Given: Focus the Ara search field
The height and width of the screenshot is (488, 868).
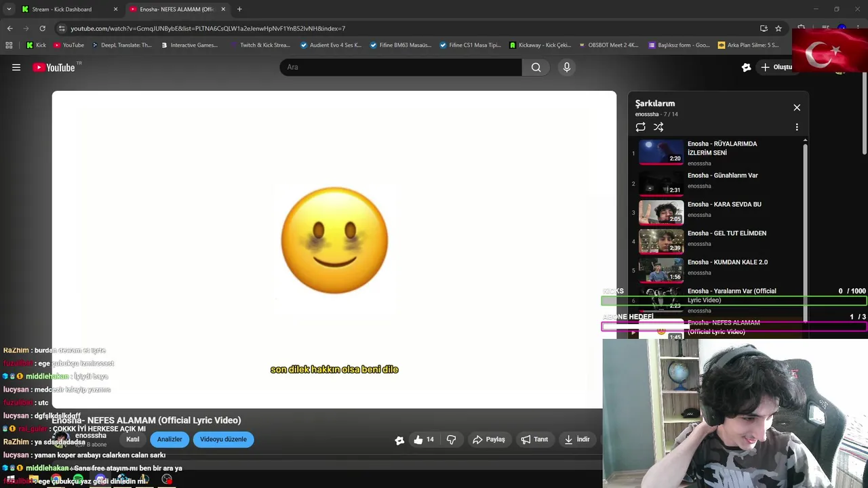Looking at the screenshot, I should [401, 67].
